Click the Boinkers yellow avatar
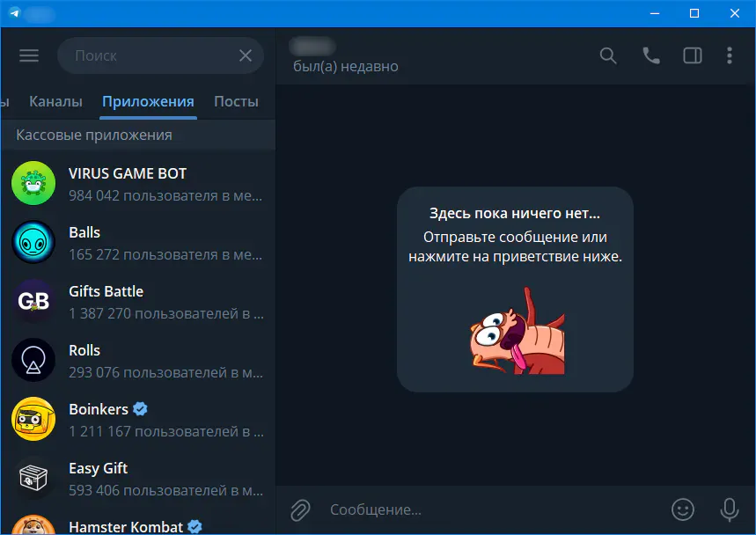756x535 pixels. [x=33, y=420]
